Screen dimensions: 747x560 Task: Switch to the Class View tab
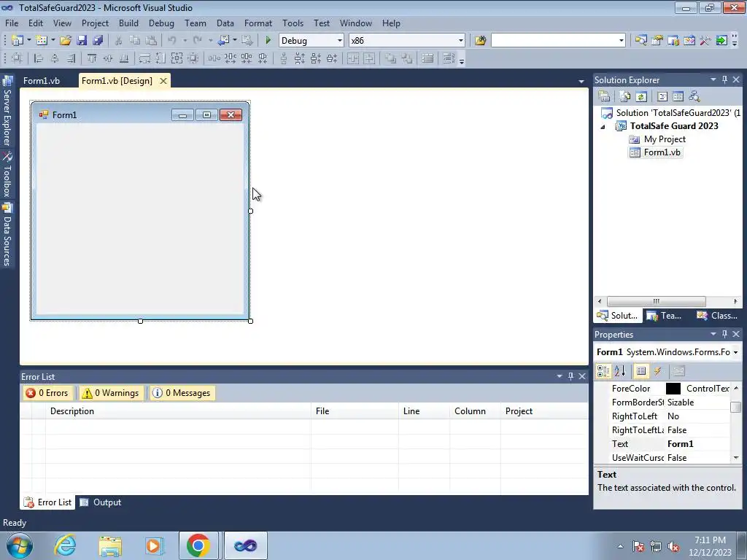(718, 316)
